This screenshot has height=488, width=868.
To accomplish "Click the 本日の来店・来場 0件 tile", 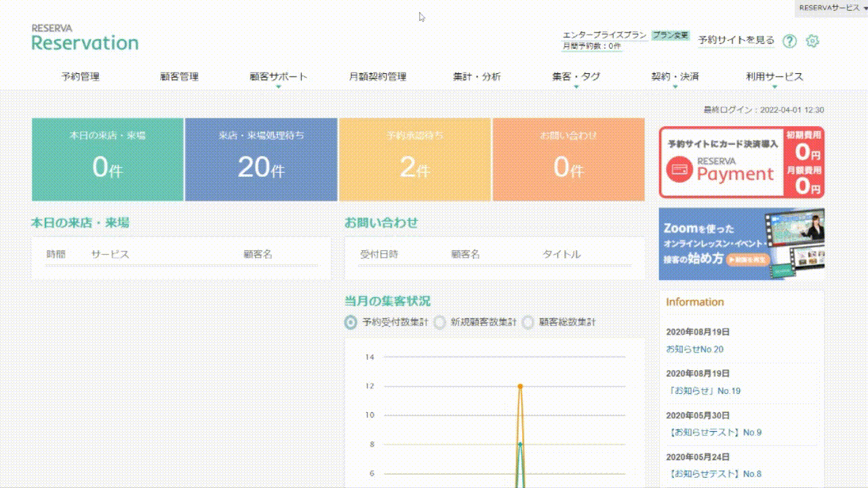I will coord(108,159).
